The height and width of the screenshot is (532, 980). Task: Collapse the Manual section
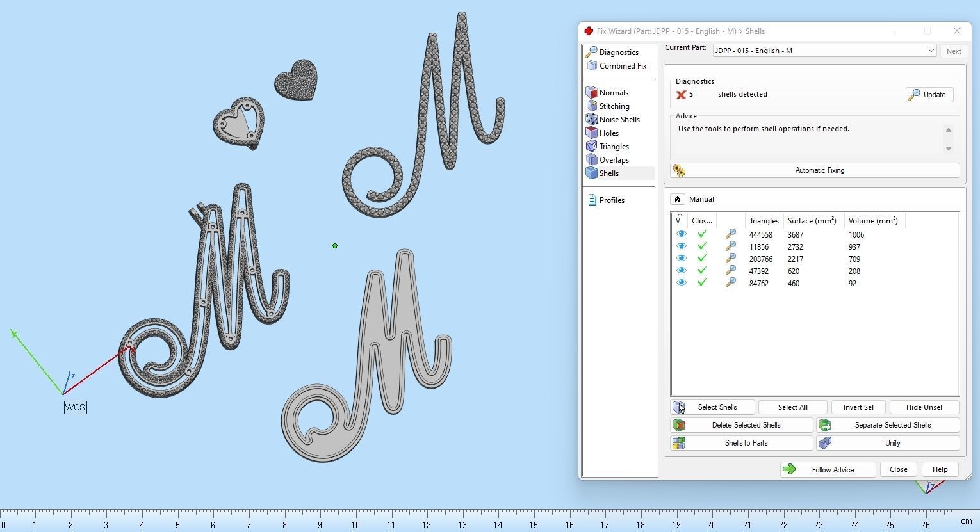click(677, 199)
